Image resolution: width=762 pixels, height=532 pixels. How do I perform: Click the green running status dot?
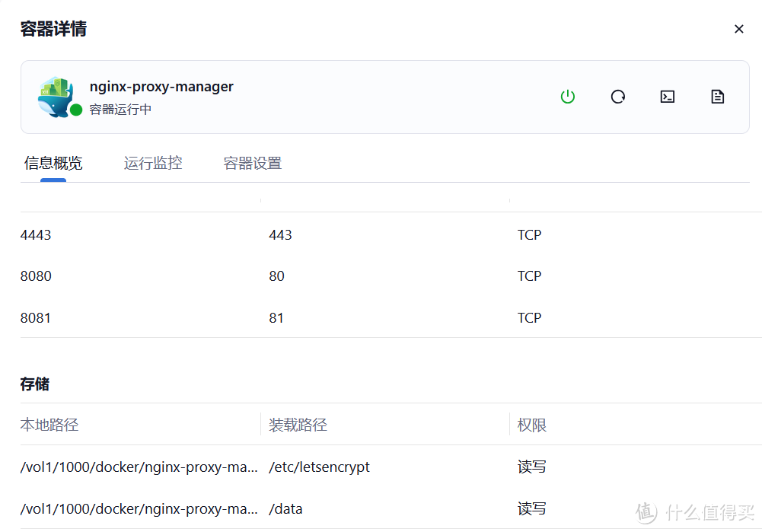click(76, 110)
